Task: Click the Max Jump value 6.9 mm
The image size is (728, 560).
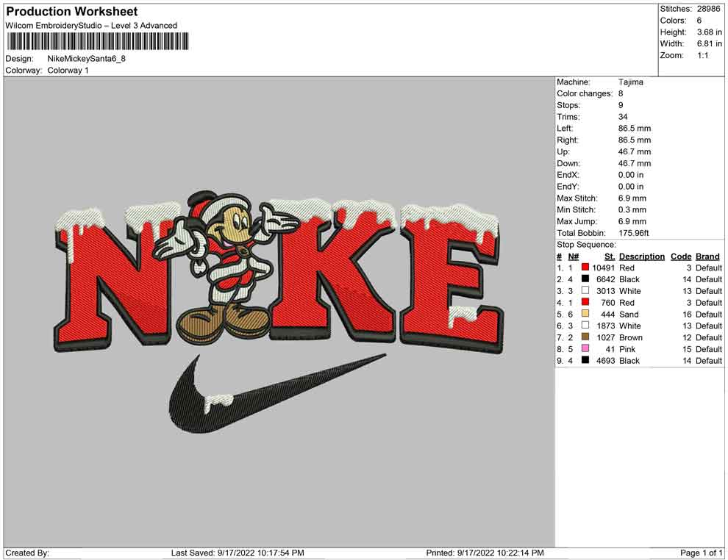Action: point(632,221)
